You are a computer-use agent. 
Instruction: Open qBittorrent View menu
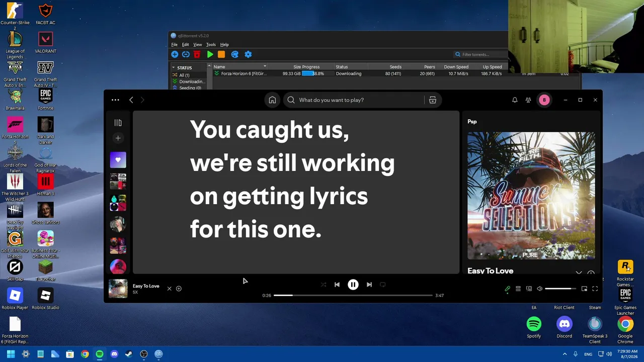click(x=198, y=45)
